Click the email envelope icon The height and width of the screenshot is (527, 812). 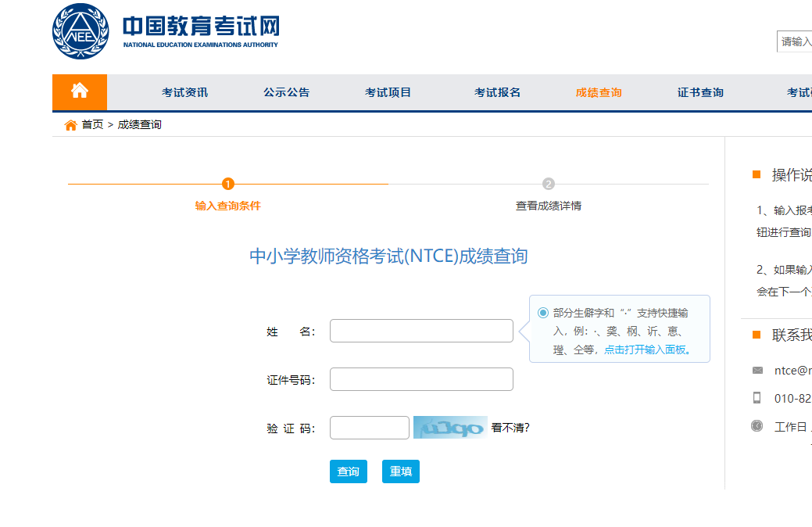(x=757, y=370)
